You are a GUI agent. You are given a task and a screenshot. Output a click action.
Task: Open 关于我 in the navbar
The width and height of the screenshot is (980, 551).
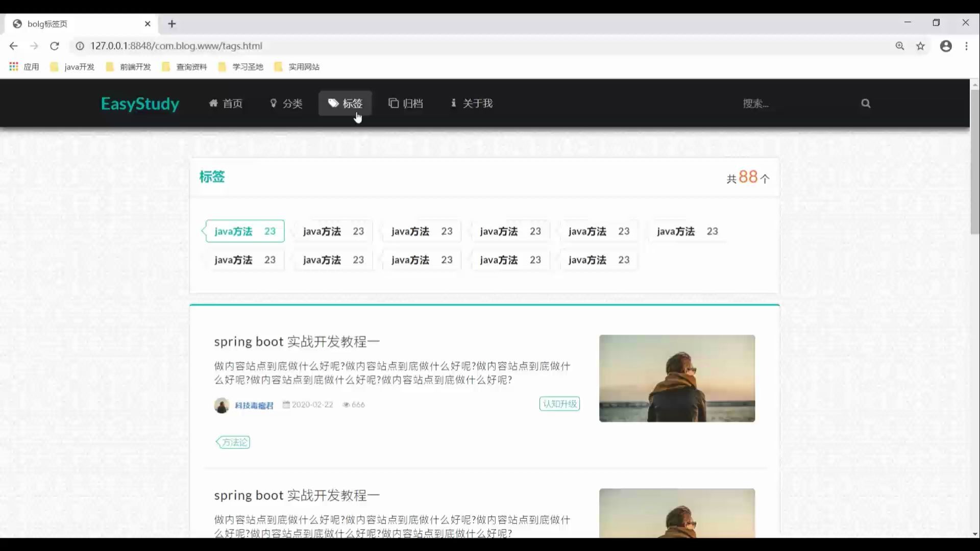472,104
